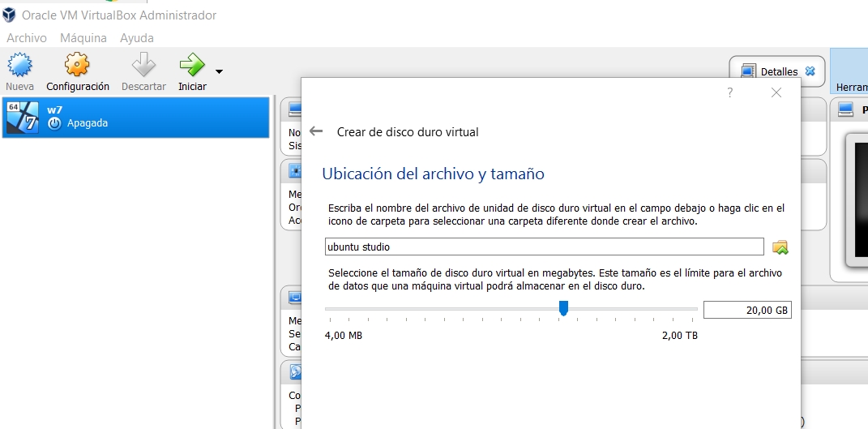Go back using the wizard's left arrow
Viewport: 868px width, 429px height.
(317, 131)
